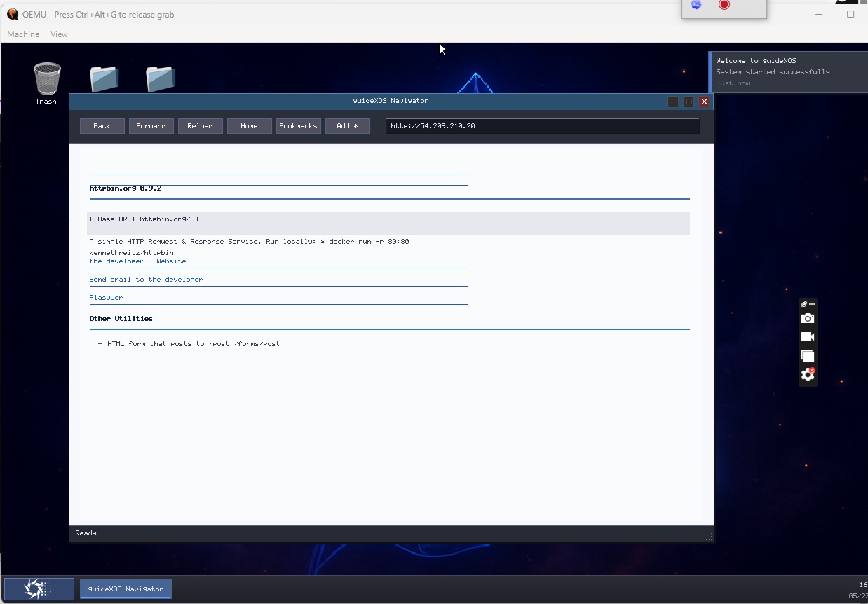The width and height of the screenshot is (868, 604).
Task: Open the settings gear icon in the side panel
Action: (x=808, y=375)
